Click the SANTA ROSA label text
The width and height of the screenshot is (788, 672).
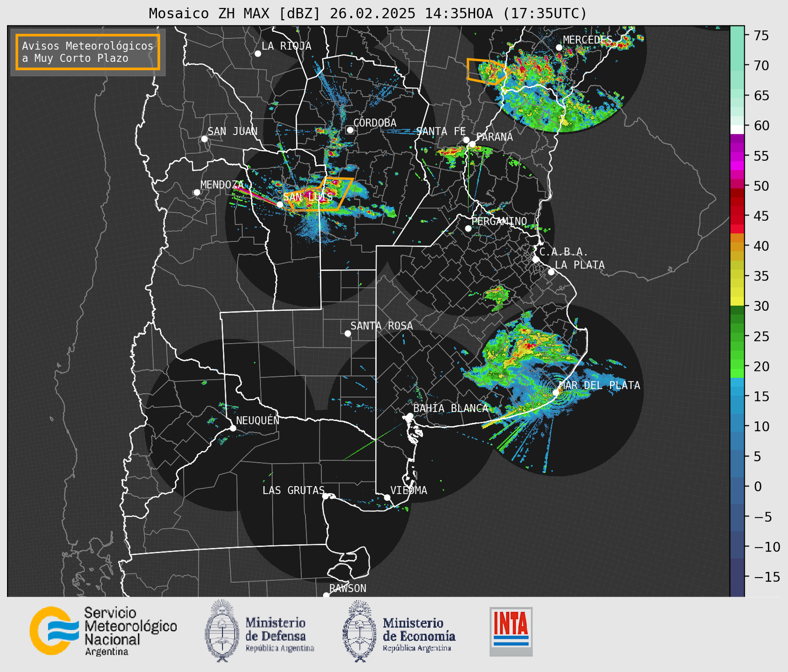[x=382, y=326]
